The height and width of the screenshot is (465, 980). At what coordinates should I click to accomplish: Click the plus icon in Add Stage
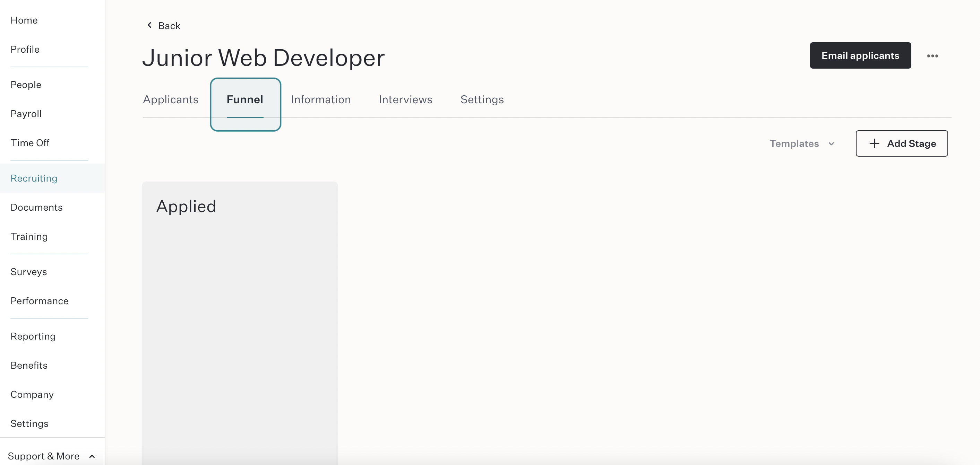874,143
